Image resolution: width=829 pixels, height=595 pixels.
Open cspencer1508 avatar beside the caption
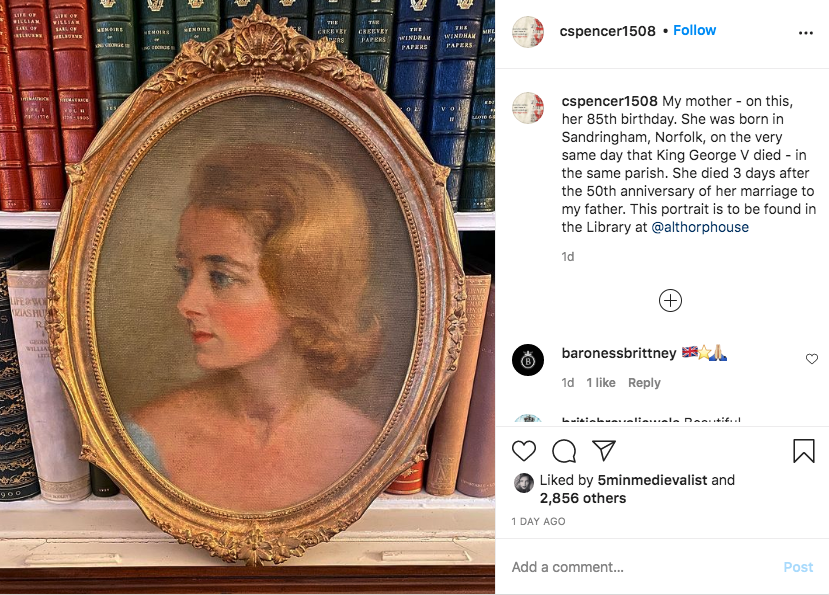(528, 108)
